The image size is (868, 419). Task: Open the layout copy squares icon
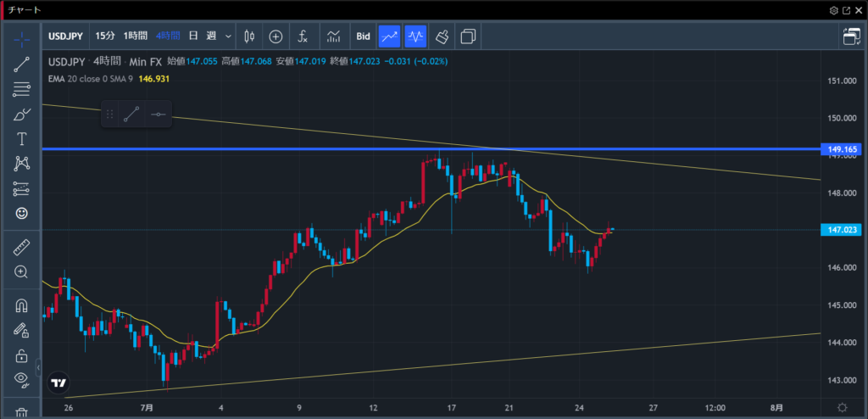(468, 36)
